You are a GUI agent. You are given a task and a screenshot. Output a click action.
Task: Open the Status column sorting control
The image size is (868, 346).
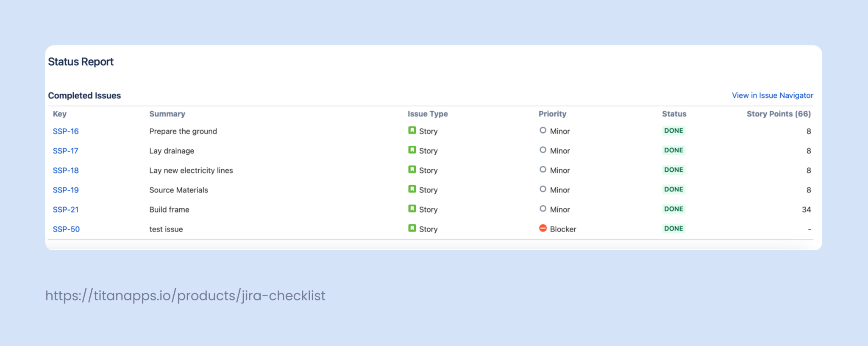pos(674,114)
